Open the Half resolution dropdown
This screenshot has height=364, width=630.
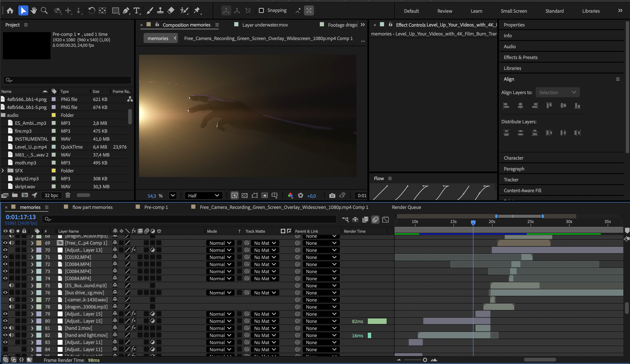point(203,196)
